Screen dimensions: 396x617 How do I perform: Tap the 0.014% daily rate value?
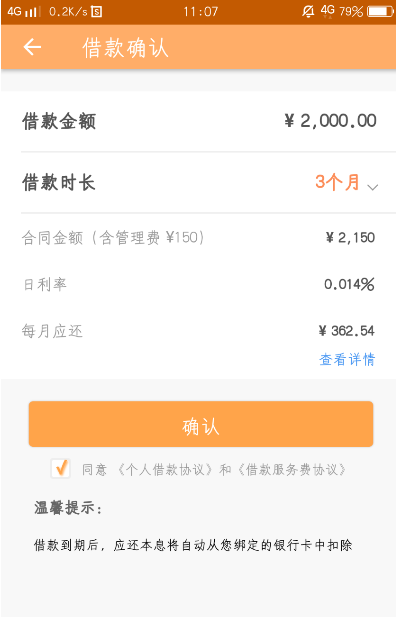tap(349, 284)
